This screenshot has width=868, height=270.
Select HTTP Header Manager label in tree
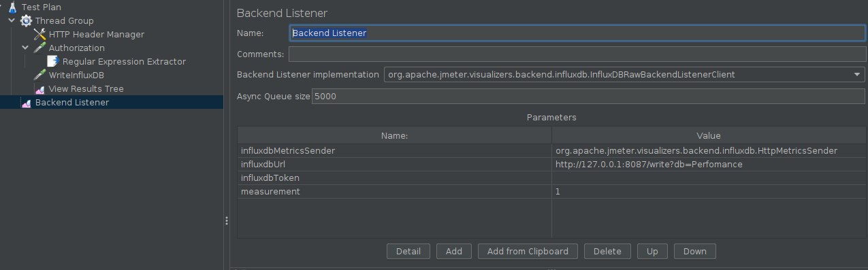[x=97, y=34]
